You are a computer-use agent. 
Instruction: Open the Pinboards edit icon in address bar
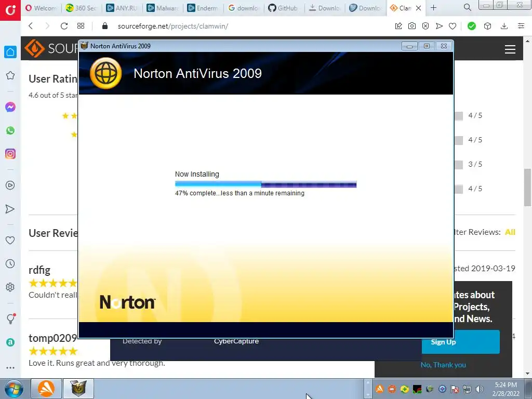point(398,26)
